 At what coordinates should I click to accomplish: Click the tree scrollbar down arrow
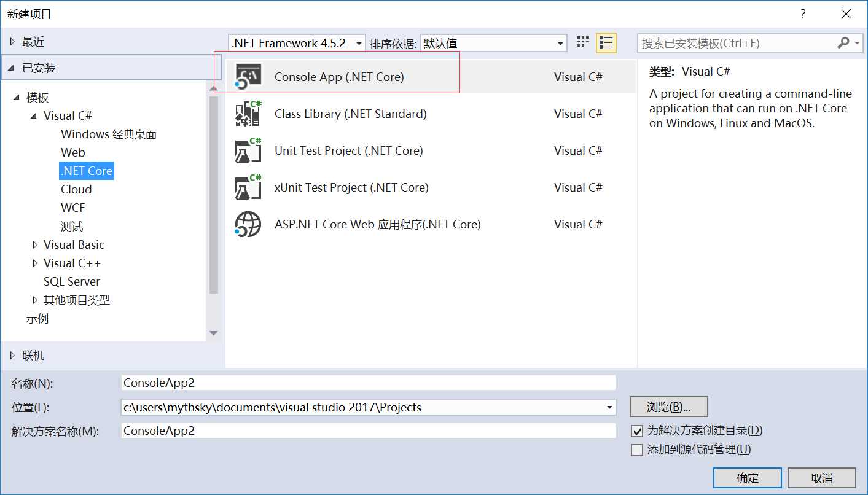pos(214,333)
